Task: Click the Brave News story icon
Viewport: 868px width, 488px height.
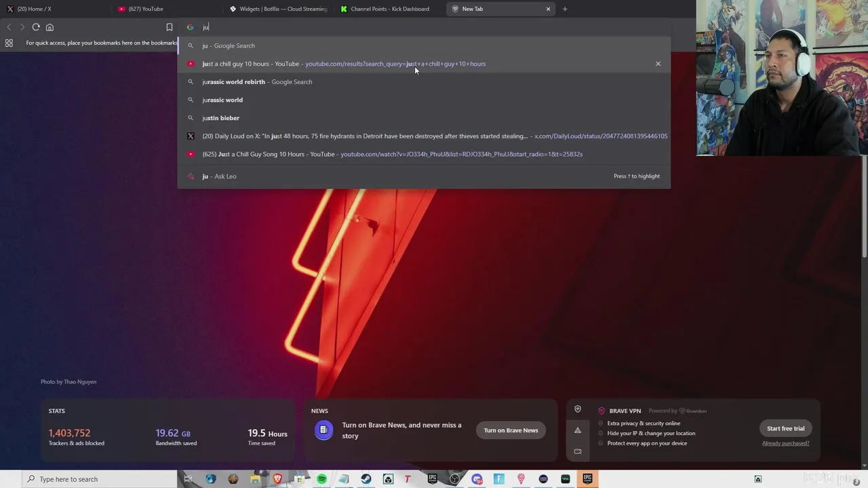Action: (323, 430)
